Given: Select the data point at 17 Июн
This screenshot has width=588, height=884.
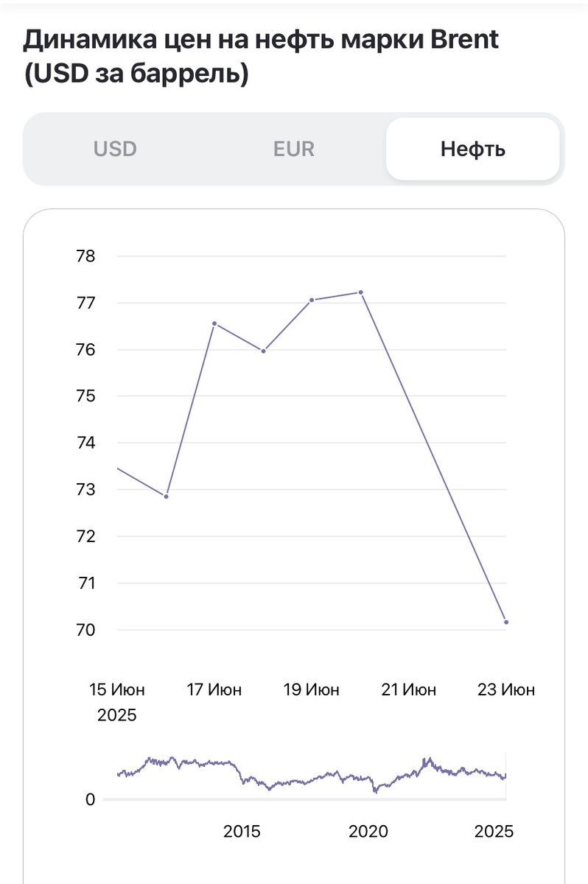Looking at the screenshot, I should (x=214, y=323).
